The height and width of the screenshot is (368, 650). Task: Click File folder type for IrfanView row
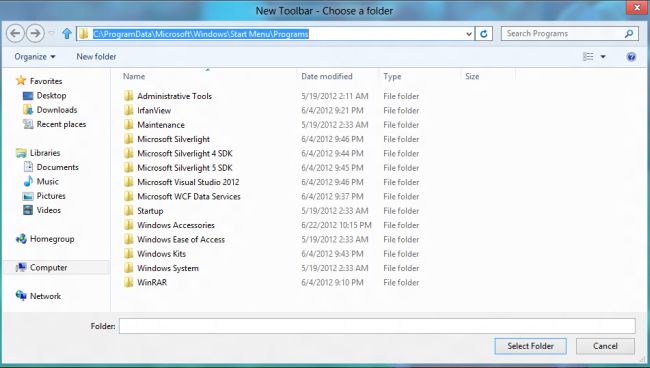click(401, 110)
